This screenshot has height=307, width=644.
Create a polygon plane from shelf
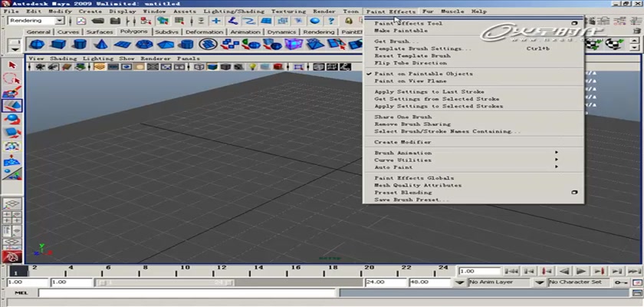pos(123,44)
